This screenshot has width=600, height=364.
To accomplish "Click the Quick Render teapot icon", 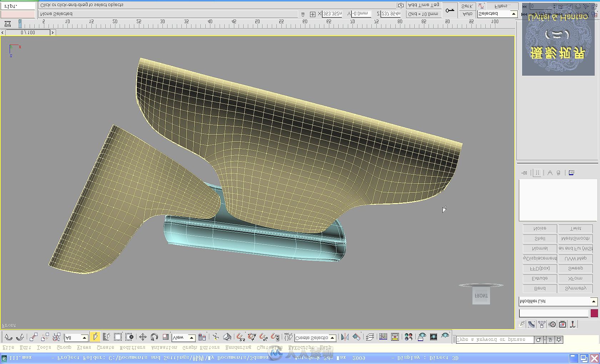I will pyautogui.click(x=445, y=336).
